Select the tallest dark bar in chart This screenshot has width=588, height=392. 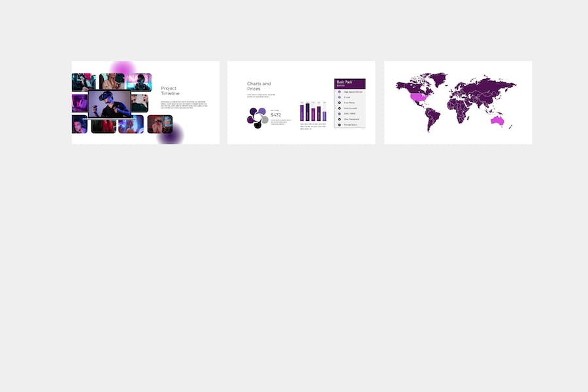coord(308,112)
